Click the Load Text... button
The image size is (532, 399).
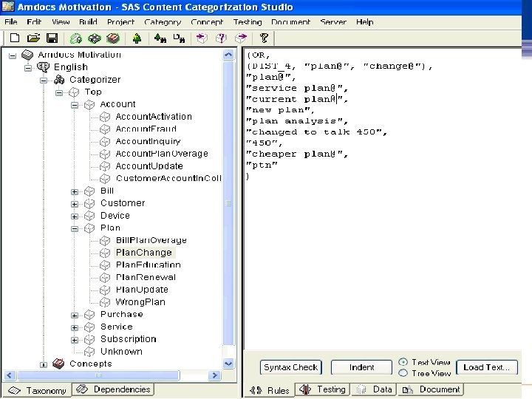[x=487, y=367]
